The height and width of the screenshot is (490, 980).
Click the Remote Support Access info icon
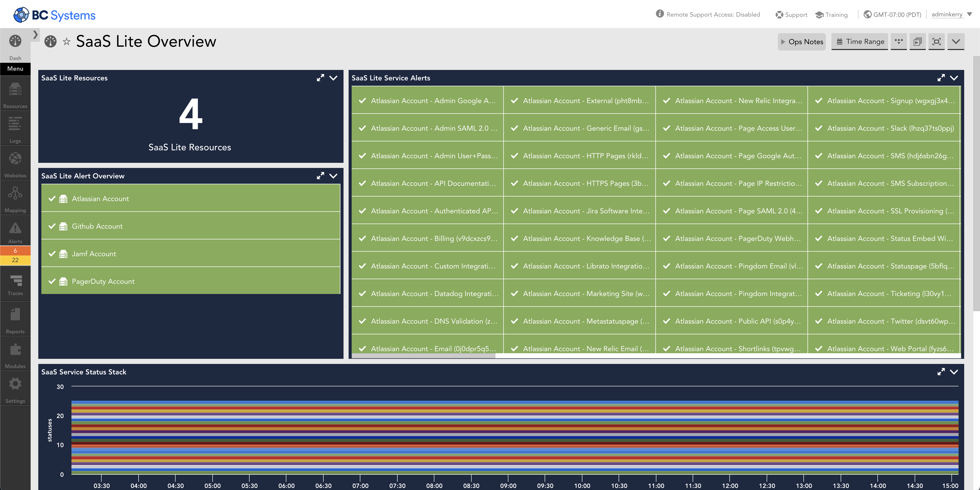[x=660, y=14]
